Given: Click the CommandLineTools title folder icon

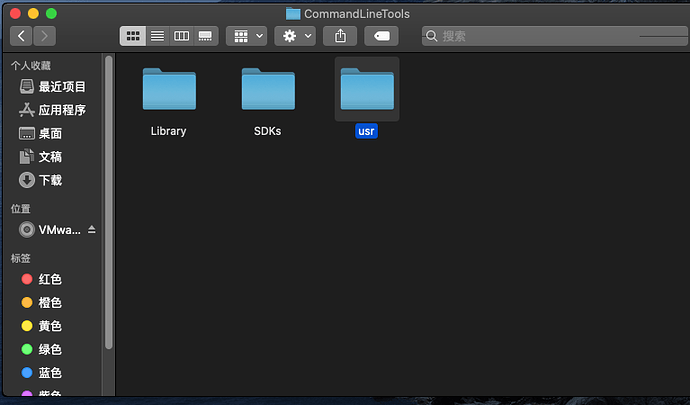Looking at the screenshot, I should point(293,14).
